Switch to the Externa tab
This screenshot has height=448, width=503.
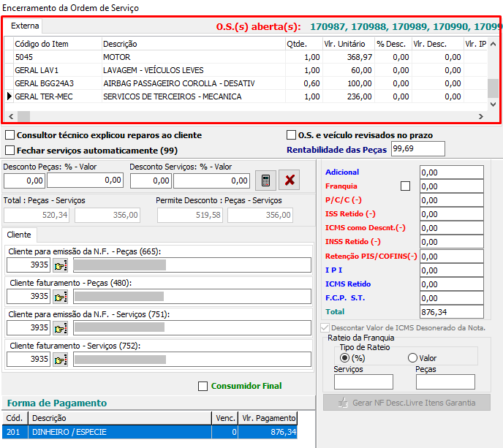tap(25, 26)
